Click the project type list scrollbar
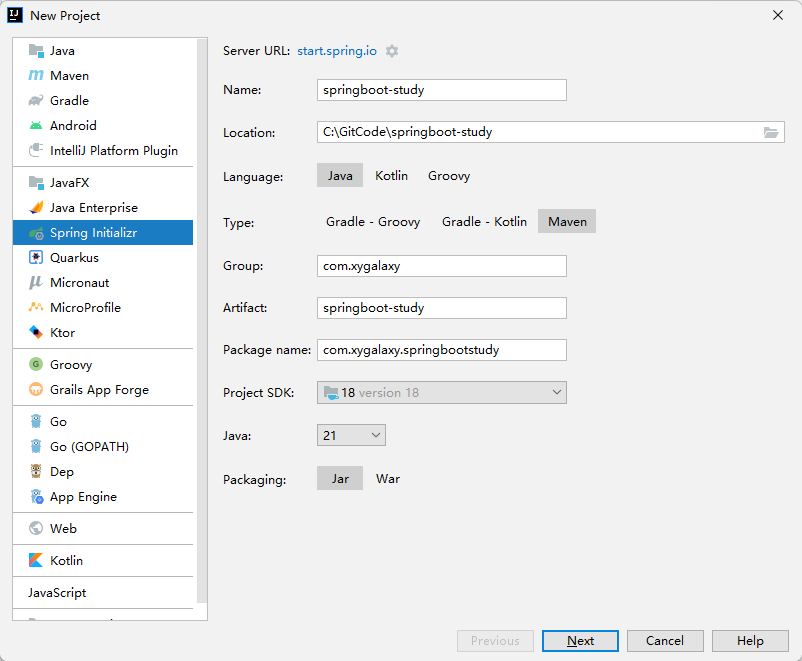The image size is (802, 661). tap(201, 300)
